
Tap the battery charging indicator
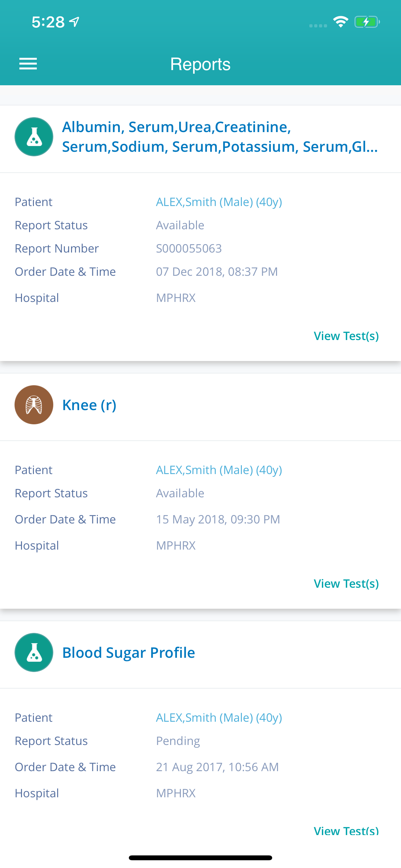click(367, 22)
